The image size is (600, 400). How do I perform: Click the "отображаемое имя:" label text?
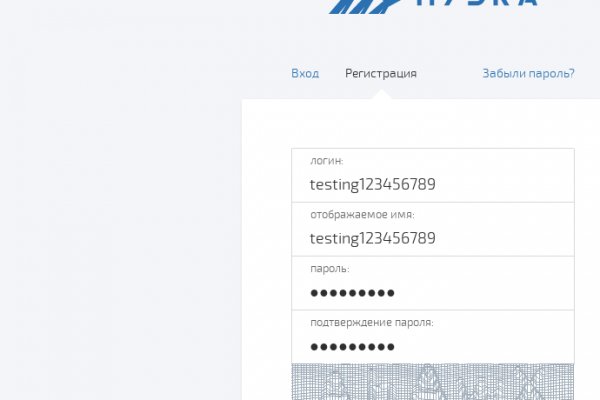click(361, 214)
